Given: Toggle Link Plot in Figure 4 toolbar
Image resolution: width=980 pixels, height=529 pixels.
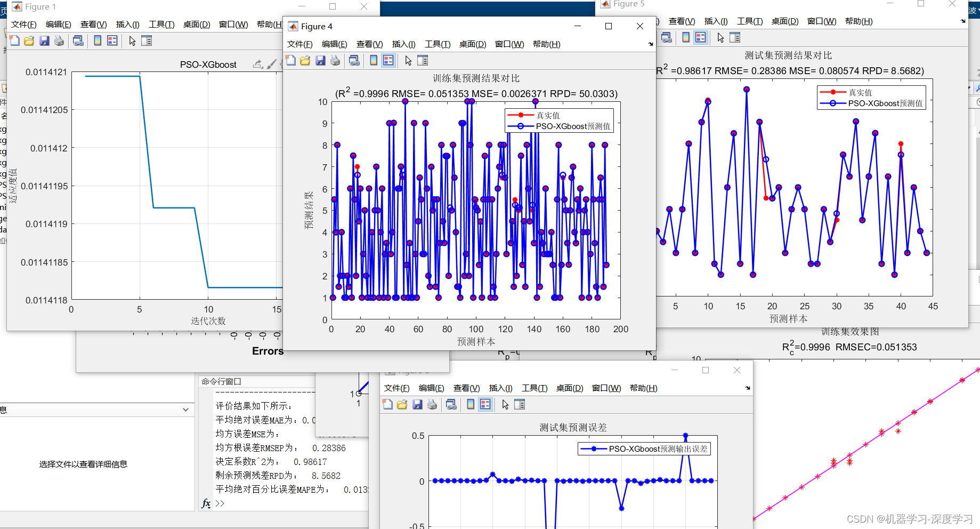Looking at the screenshot, I should tap(354, 61).
